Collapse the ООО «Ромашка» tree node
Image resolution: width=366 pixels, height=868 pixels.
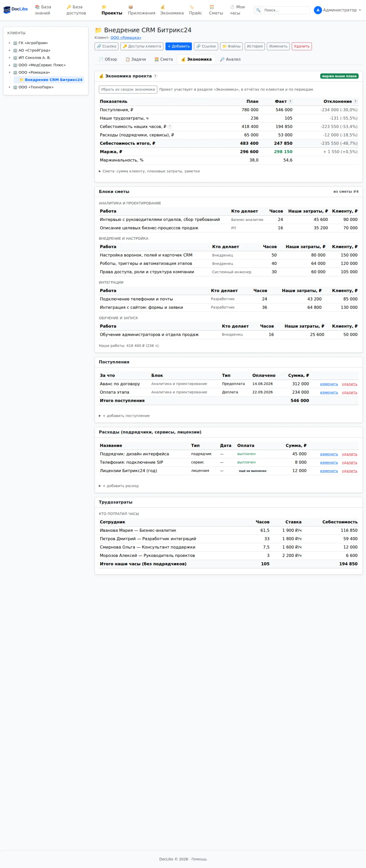(9, 72)
